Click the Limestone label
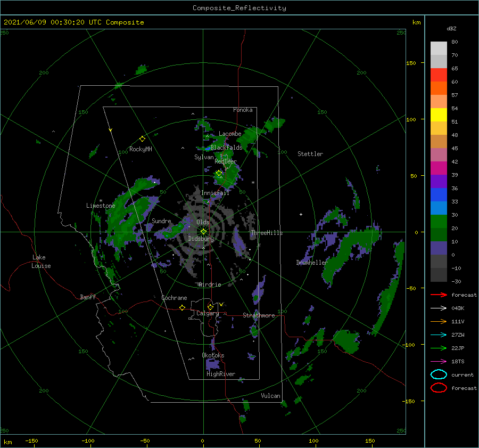The height and width of the screenshot is (448, 479). click(x=101, y=206)
